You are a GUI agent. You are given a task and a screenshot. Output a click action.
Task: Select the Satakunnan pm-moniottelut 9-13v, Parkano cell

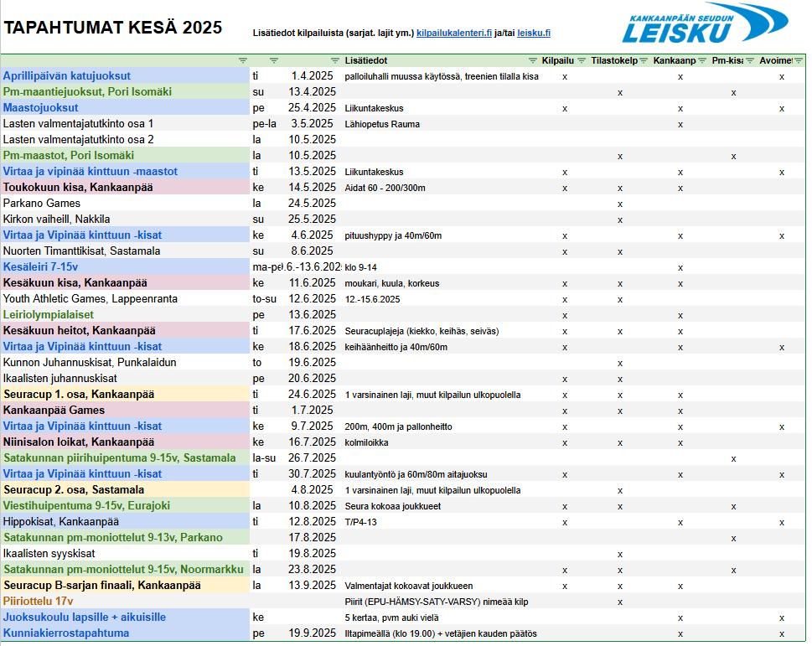coord(126,538)
